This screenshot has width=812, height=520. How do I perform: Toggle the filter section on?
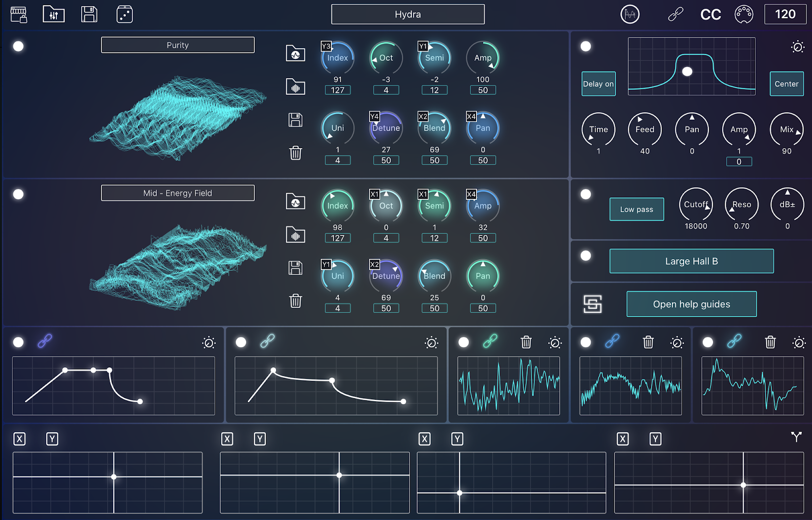[586, 194]
